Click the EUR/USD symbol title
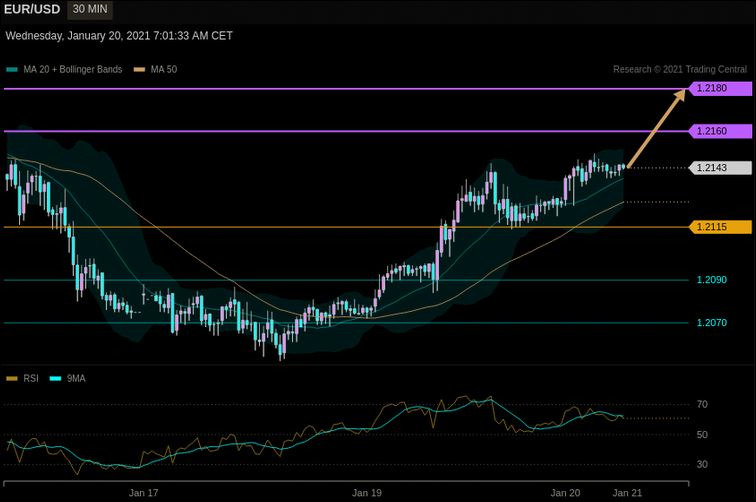756x502 pixels. coord(32,9)
